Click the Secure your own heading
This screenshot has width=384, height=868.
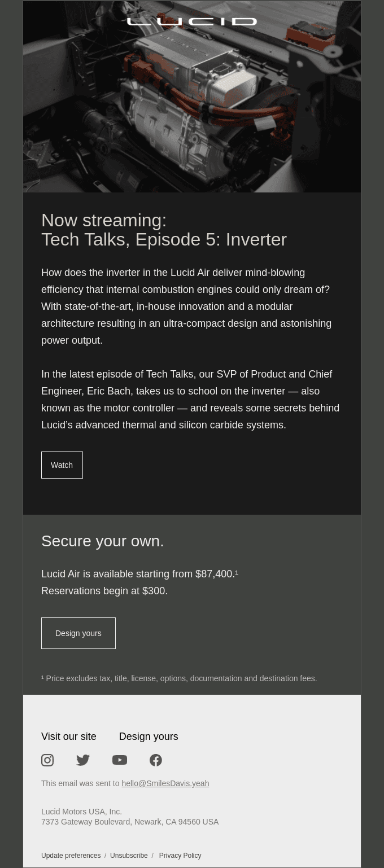pos(103,541)
